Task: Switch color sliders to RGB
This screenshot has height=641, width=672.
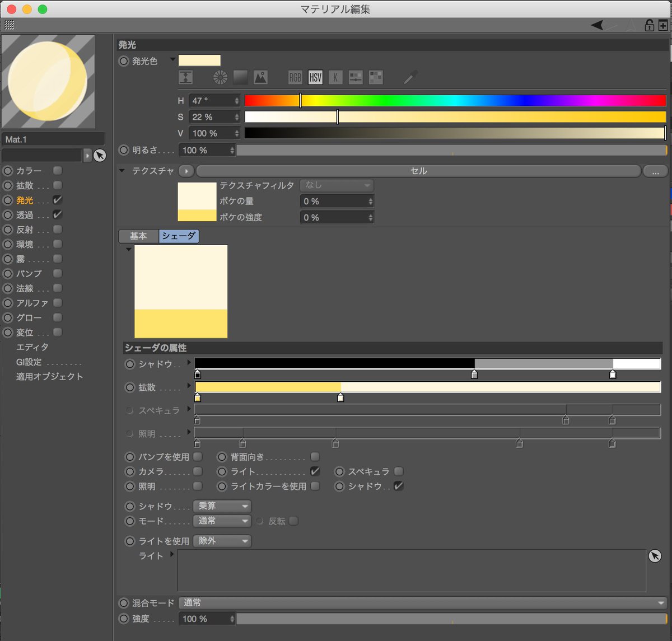Action: tap(295, 77)
